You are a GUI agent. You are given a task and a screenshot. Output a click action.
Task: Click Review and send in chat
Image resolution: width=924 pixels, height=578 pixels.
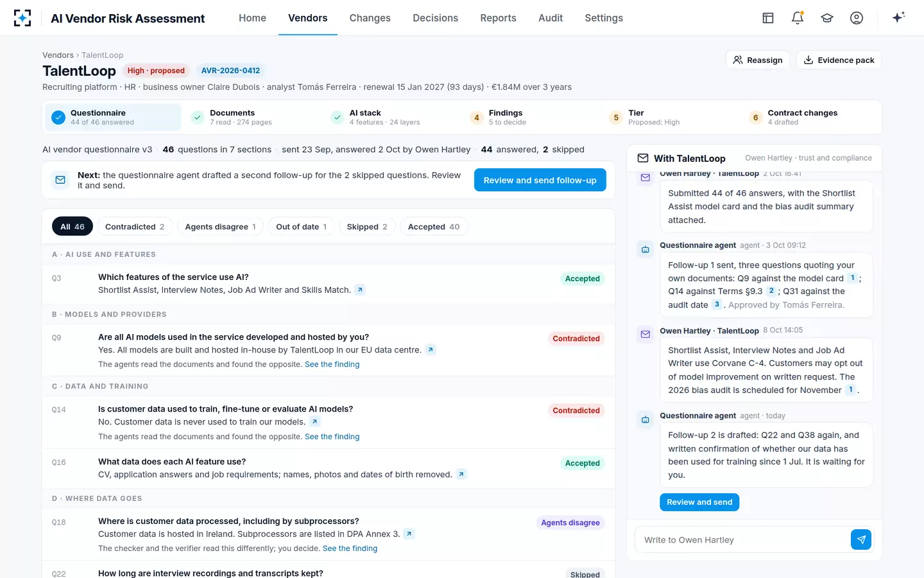699,502
